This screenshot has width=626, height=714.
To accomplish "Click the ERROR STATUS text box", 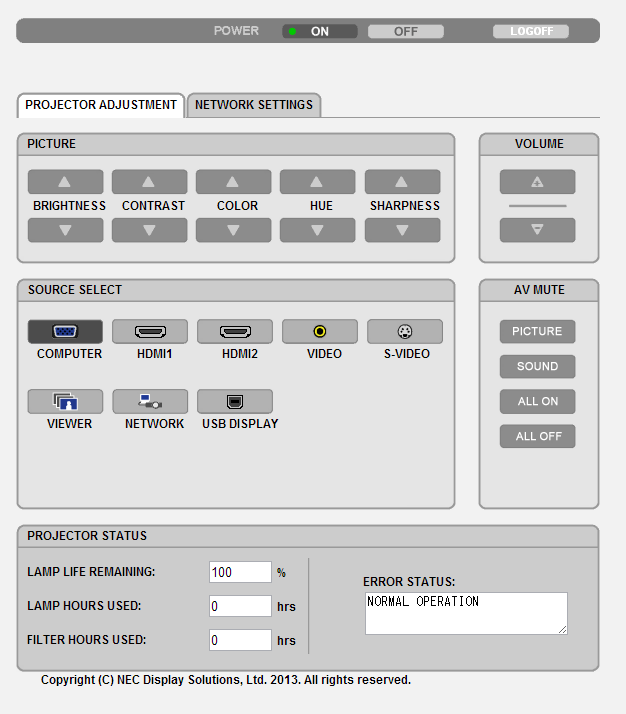I will [x=466, y=613].
